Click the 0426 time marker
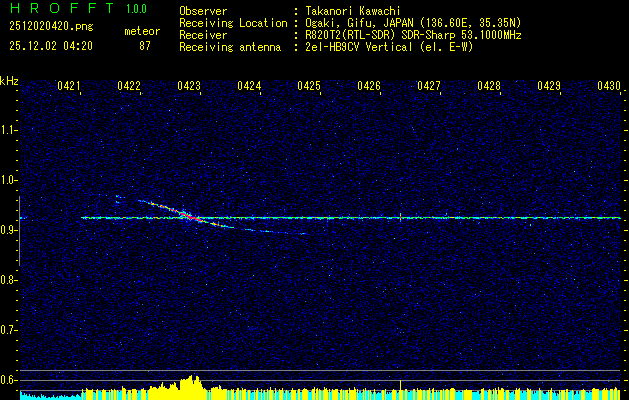The width and height of the screenshot is (629, 400). 369,87
